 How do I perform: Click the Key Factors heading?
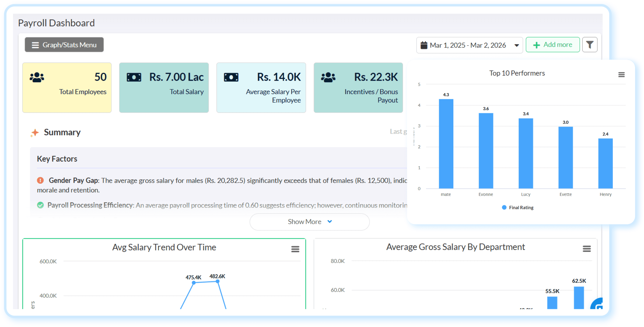(57, 159)
